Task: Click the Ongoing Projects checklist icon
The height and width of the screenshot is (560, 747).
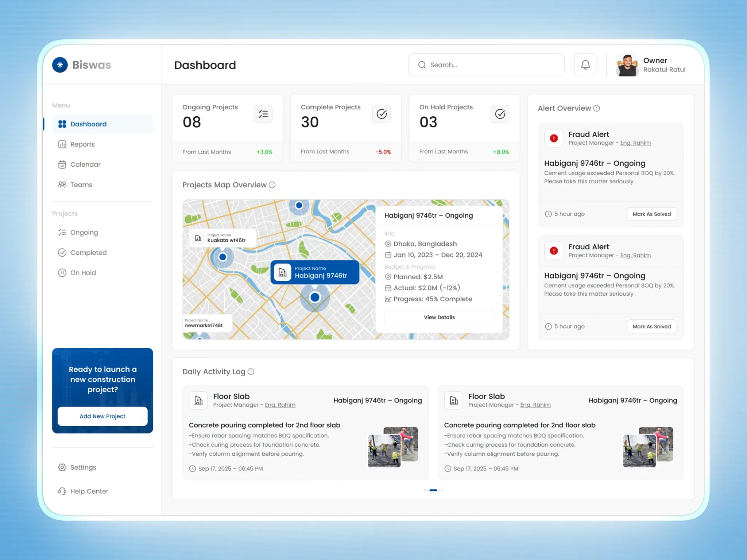Action: [263, 114]
